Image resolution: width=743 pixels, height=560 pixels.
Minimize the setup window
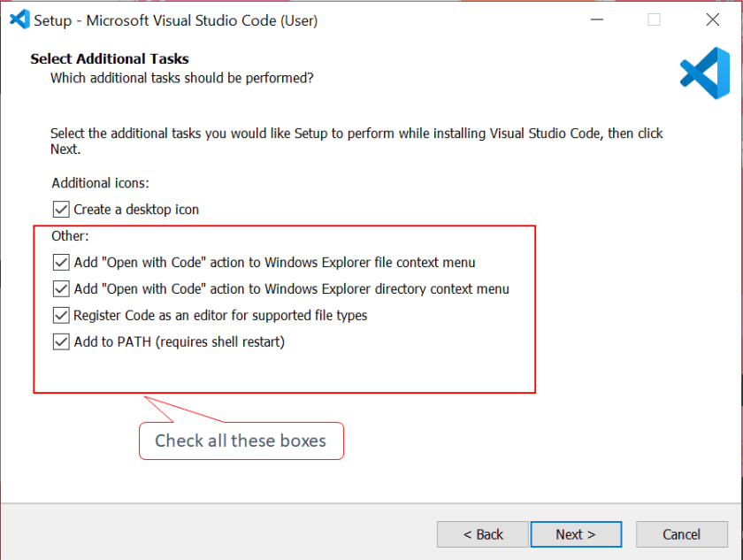point(596,19)
